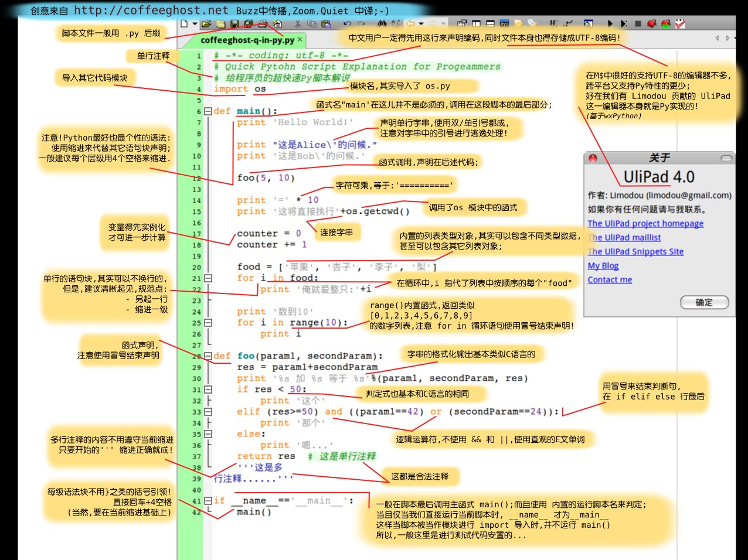Expand the back-navigation history dropdown
The height and width of the screenshot is (560, 748).
(421, 23)
